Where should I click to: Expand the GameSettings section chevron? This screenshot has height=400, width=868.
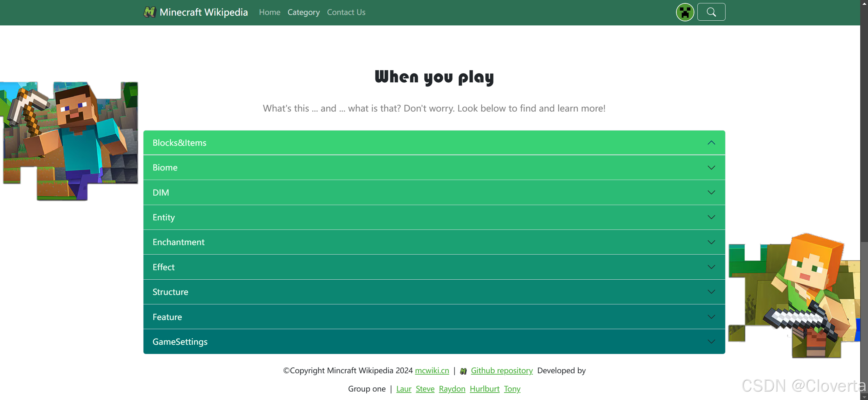(x=711, y=341)
